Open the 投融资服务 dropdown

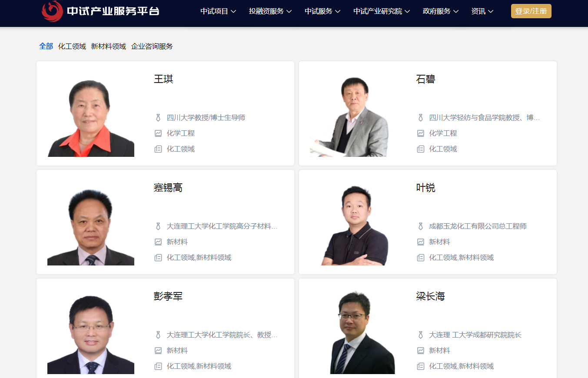click(270, 11)
